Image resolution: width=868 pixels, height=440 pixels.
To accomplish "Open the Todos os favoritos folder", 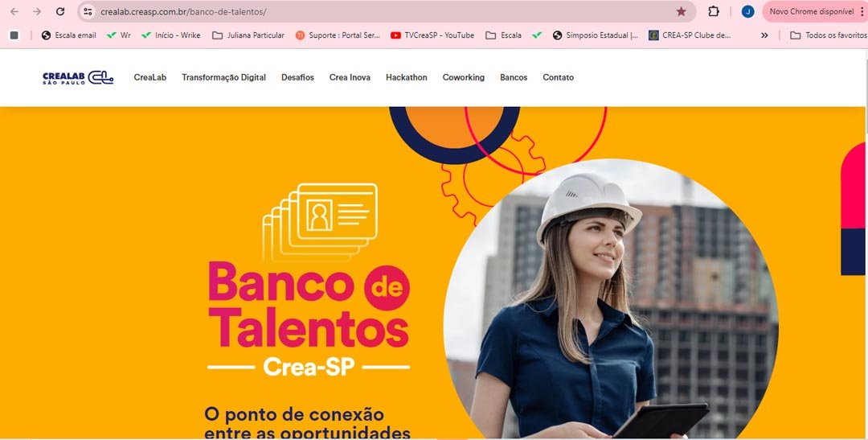I will (x=828, y=35).
